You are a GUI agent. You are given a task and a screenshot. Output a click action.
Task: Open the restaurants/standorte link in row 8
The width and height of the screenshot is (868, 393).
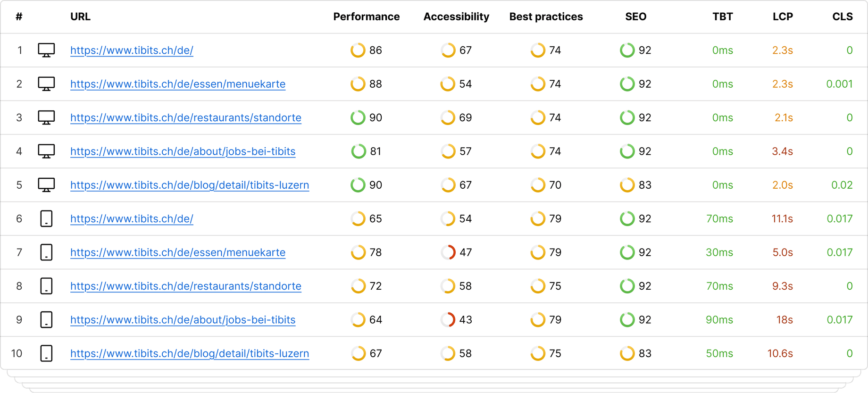186,285
